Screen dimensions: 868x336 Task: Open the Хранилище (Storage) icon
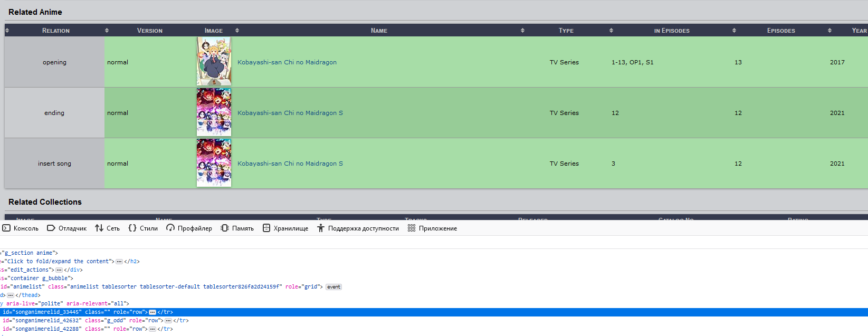click(266, 228)
